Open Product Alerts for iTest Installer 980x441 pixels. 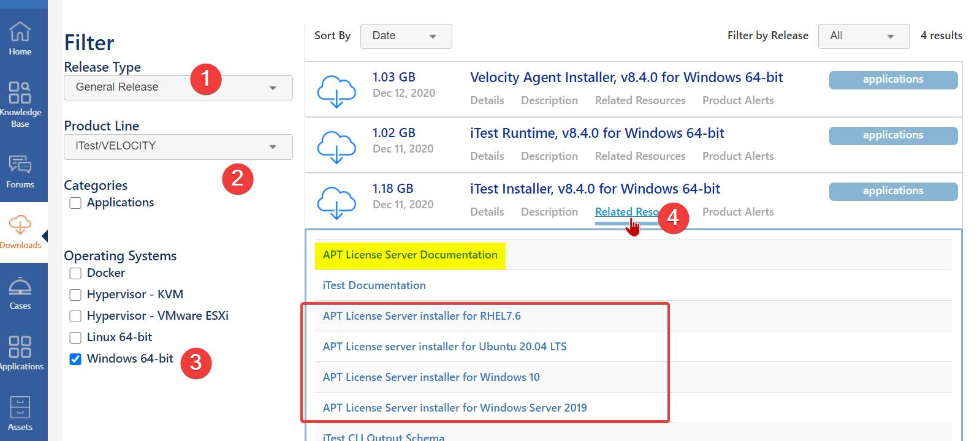pos(738,212)
